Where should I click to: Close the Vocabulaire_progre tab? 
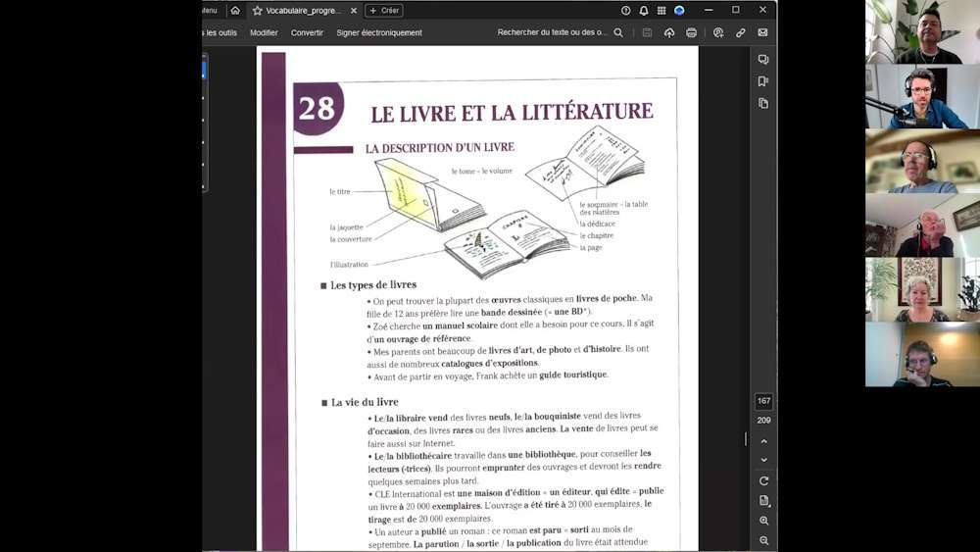pyautogui.click(x=354, y=11)
